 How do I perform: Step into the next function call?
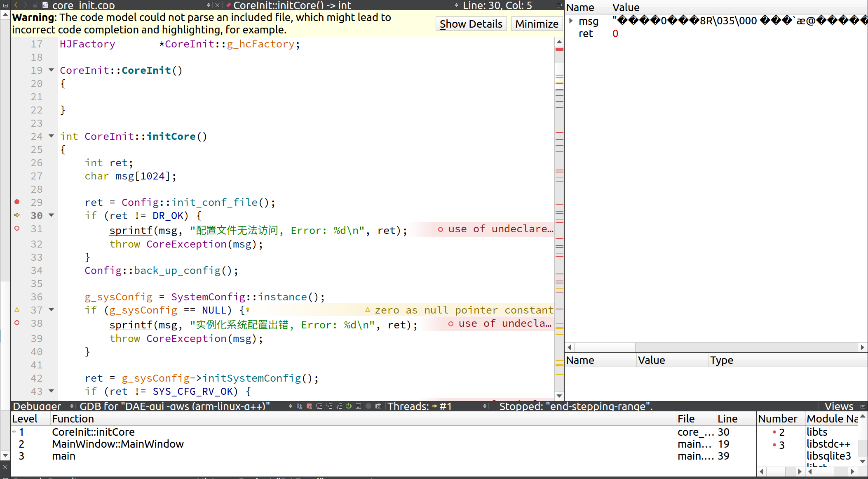point(329,406)
